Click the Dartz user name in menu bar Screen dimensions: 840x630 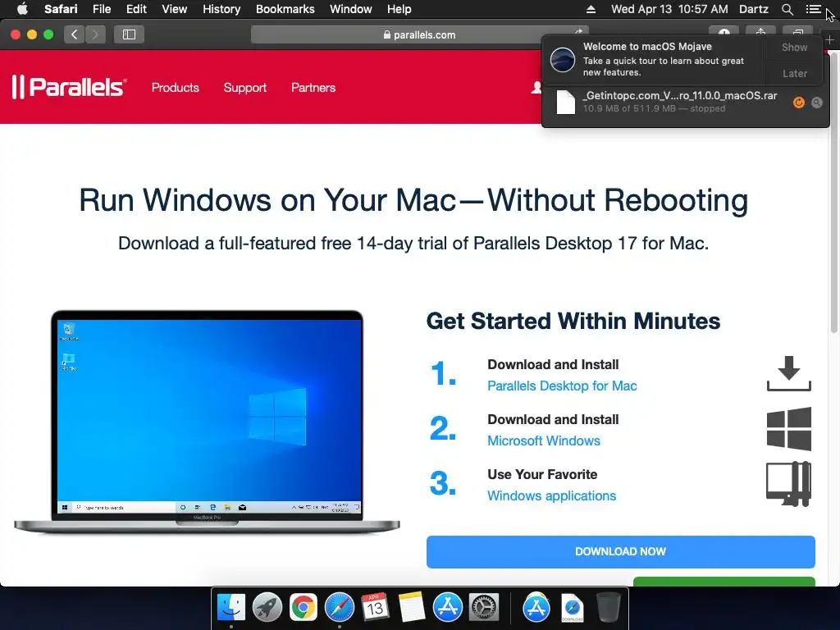coord(753,9)
